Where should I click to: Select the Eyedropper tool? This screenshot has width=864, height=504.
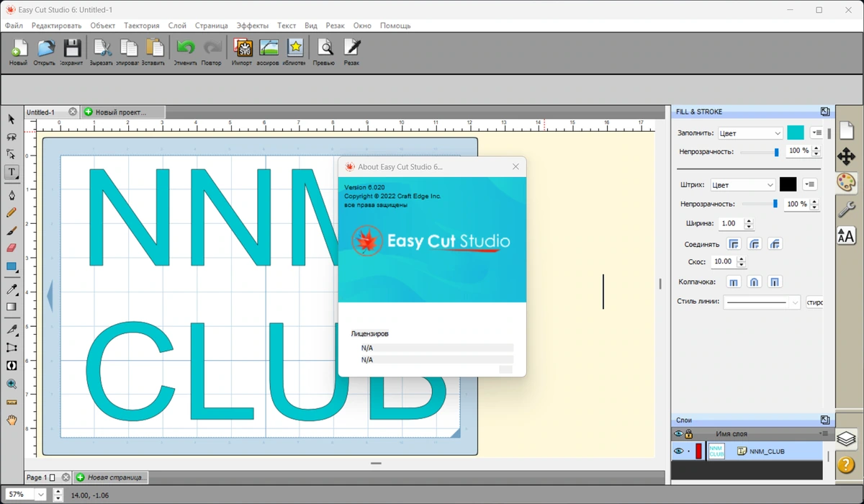coord(12,290)
